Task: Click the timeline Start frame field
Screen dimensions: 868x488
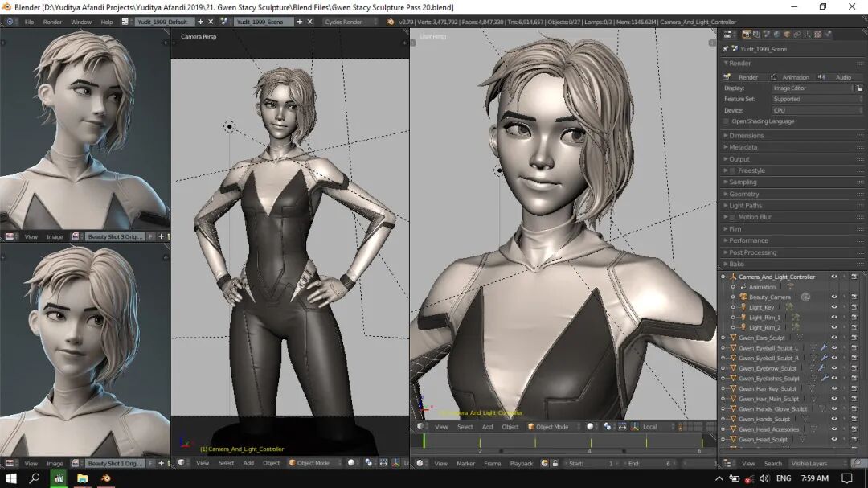Action: (x=592, y=464)
